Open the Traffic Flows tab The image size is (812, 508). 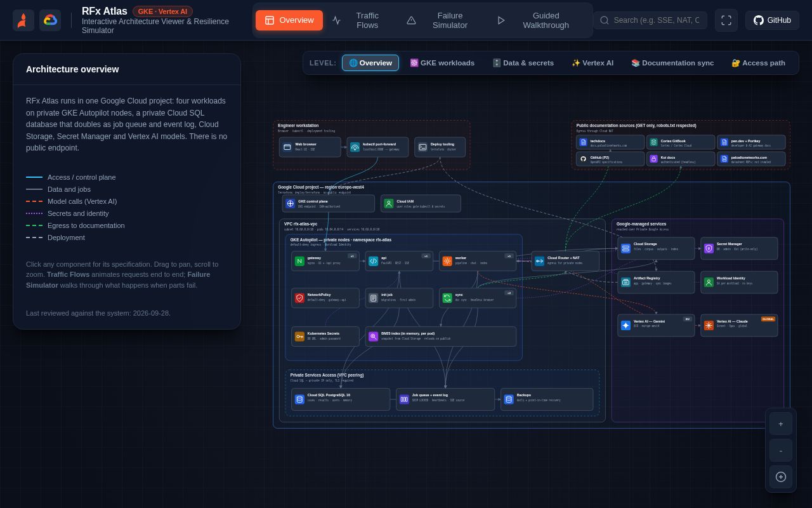click(360, 20)
